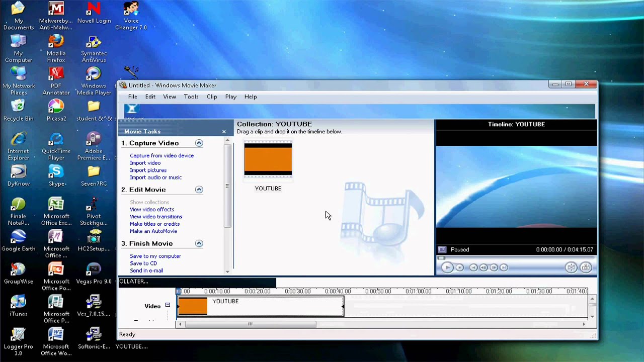Select the My Computer desktop icon

click(x=18, y=48)
